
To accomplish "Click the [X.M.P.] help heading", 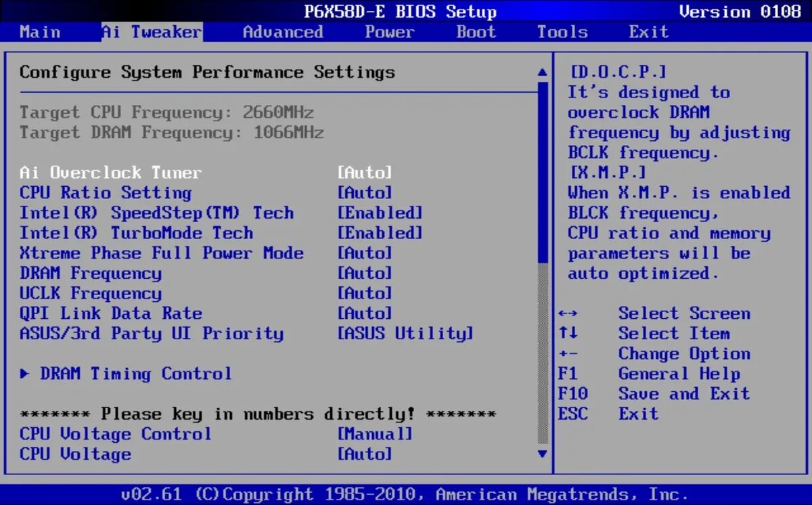I will pos(608,173).
